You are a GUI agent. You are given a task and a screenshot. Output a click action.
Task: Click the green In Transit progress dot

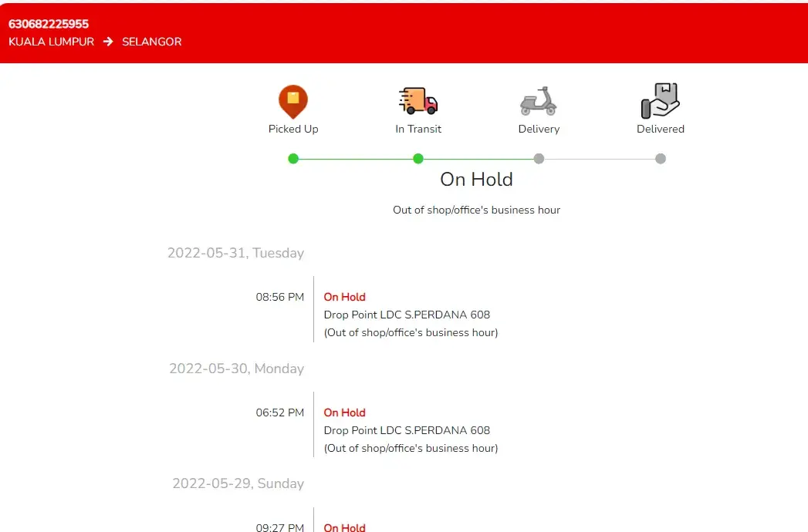tap(418, 159)
